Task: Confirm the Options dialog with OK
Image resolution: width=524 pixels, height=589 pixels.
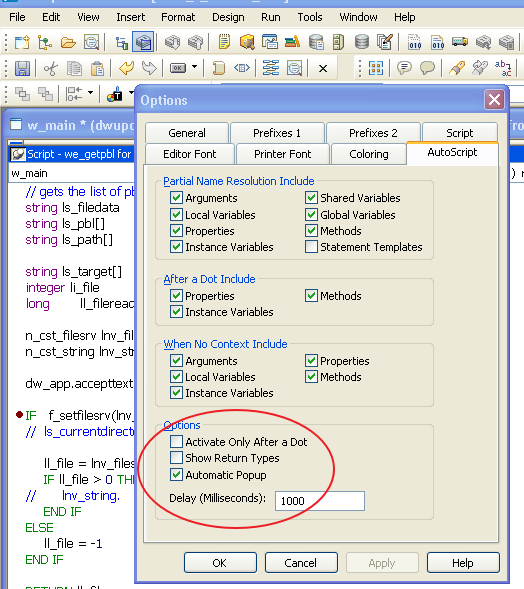Action: [220, 563]
